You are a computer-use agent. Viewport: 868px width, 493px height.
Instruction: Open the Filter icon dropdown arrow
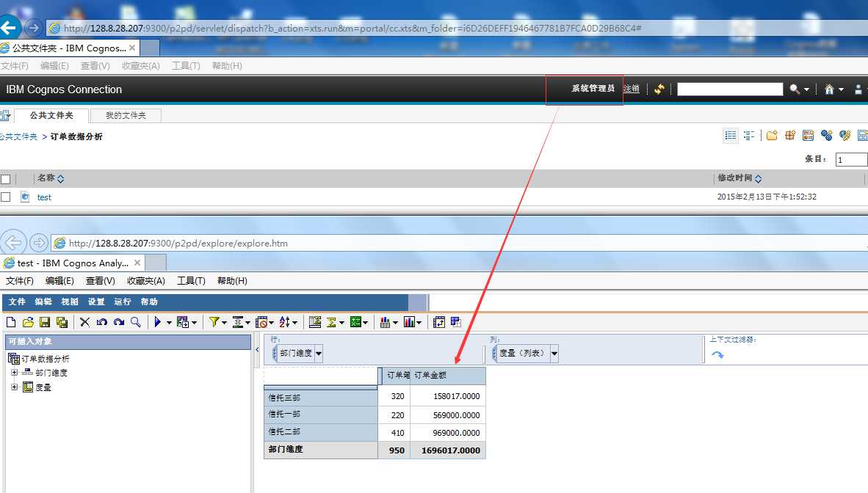(224, 323)
